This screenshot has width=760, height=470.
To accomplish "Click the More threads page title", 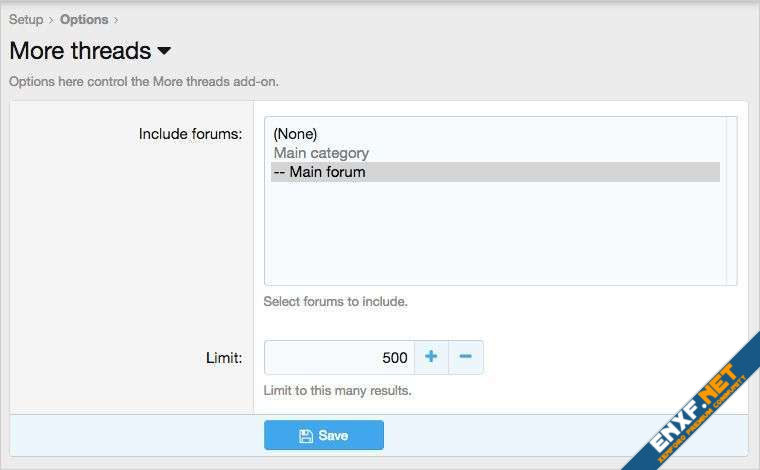I will click(80, 51).
